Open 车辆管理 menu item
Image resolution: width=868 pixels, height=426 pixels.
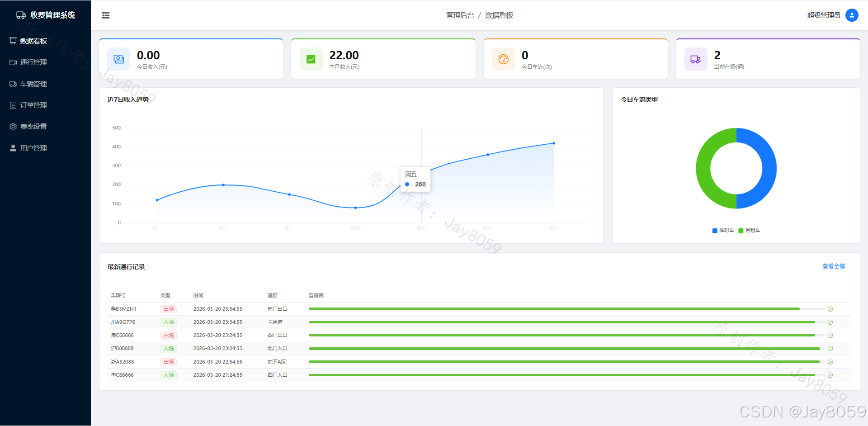45,84
